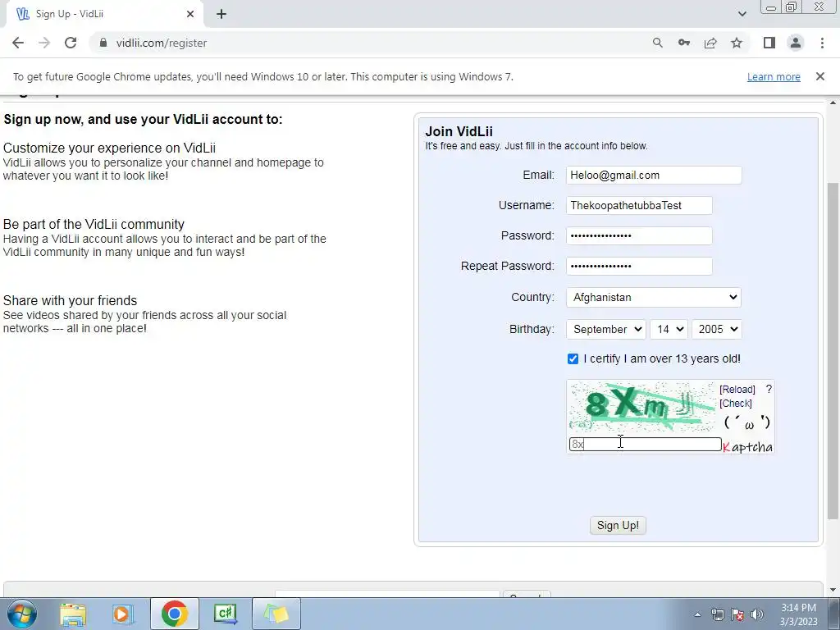Click the Password input field
Viewport: 840px width, 630px height.
pos(639,235)
